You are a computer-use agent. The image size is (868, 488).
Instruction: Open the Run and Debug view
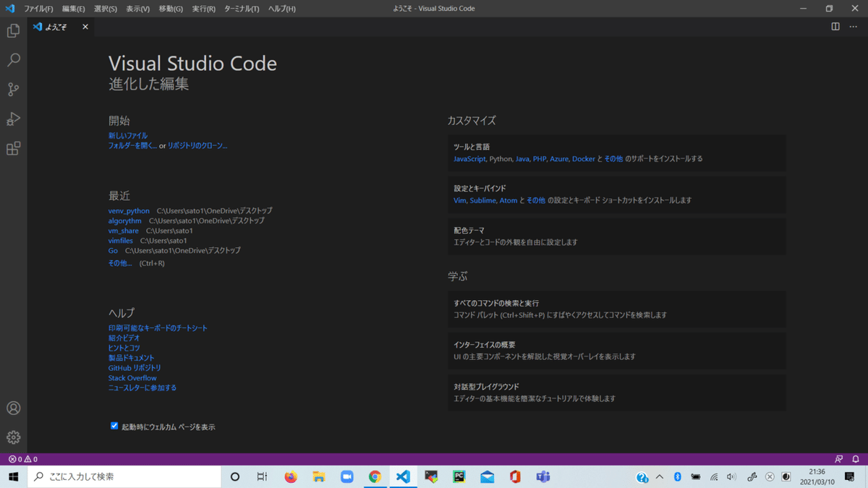pyautogui.click(x=13, y=119)
